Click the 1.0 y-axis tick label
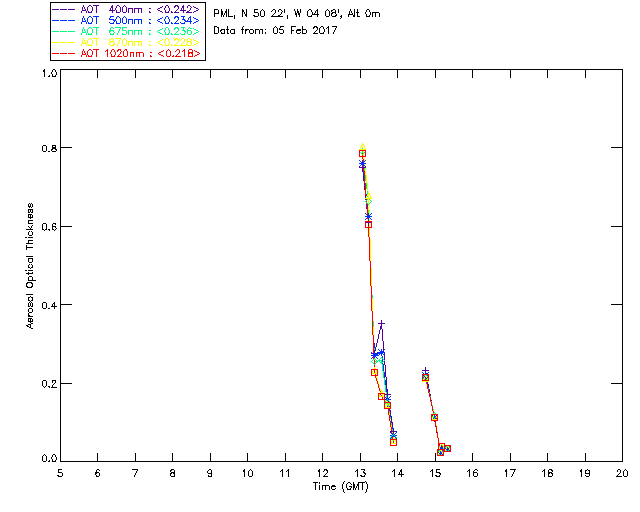640x512 pixels. [x=49, y=73]
